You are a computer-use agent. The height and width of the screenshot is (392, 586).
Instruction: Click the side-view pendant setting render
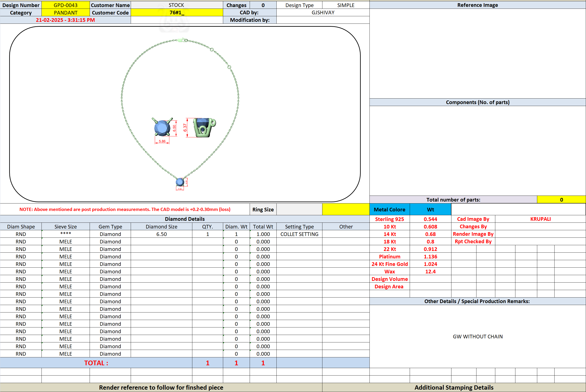click(x=204, y=128)
